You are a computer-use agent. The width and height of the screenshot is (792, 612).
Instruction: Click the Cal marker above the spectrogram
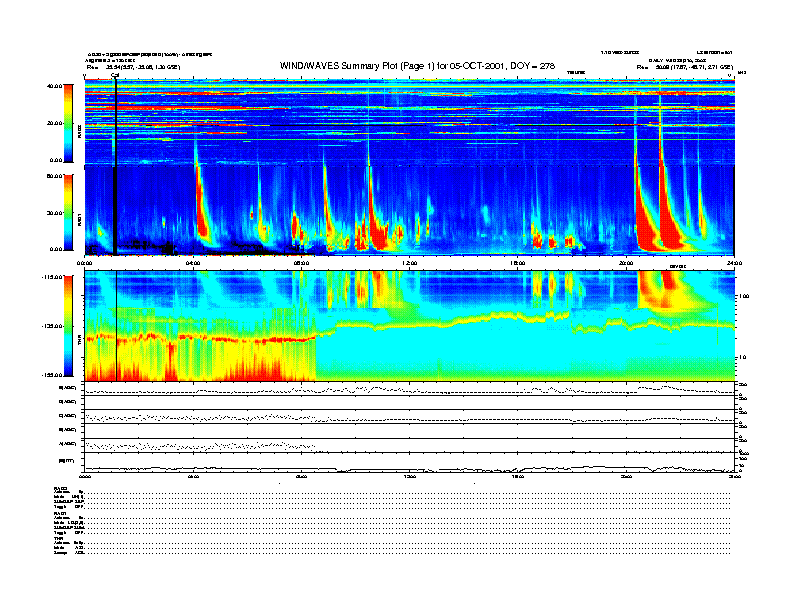tap(115, 76)
